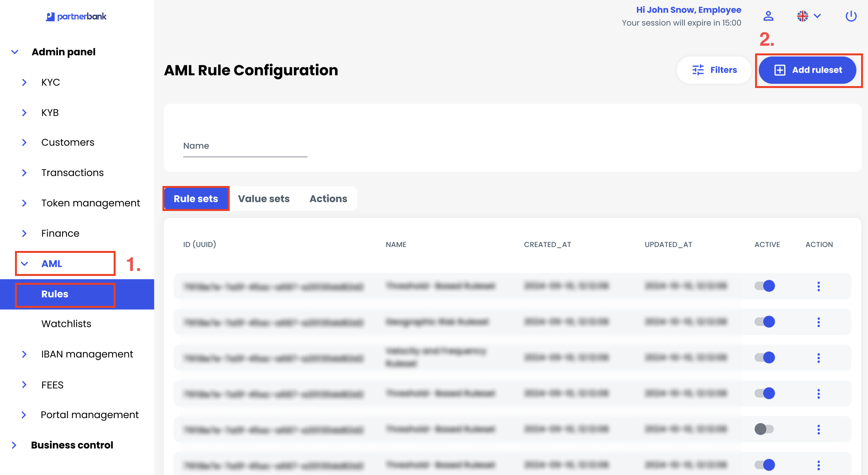
Task: Switch to the Value sets tab
Action: (263, 199)
